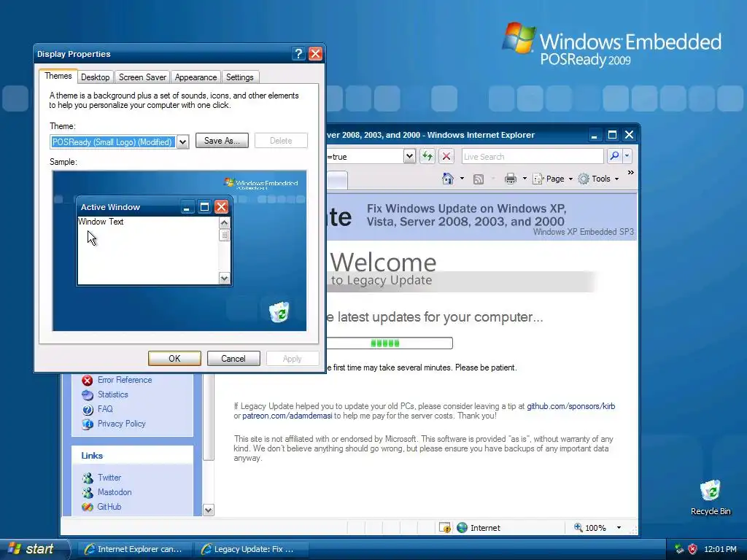Expand the Theme dropdown list

tap(182, 142)
